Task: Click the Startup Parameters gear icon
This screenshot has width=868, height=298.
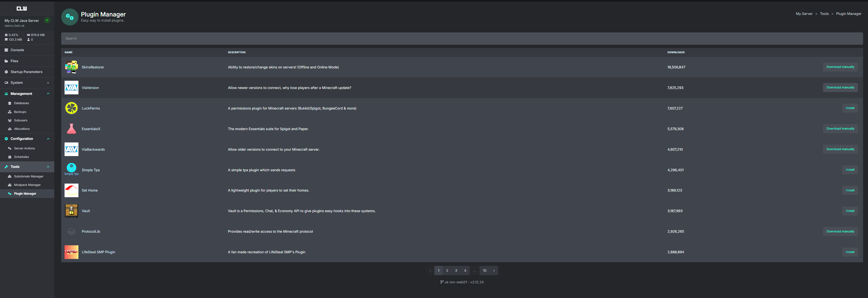Action: point(6,72)
